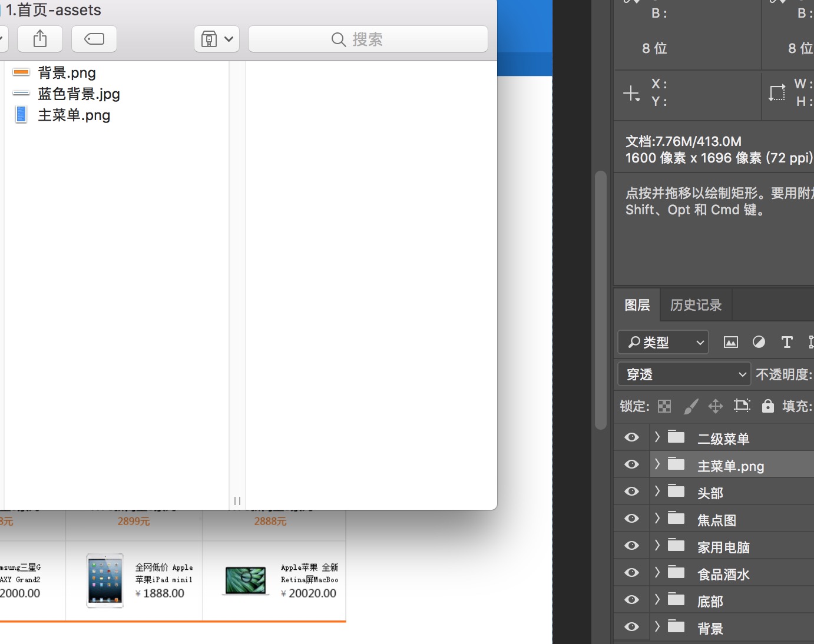Expand the 主菜单.png layer group

point(656,464)
